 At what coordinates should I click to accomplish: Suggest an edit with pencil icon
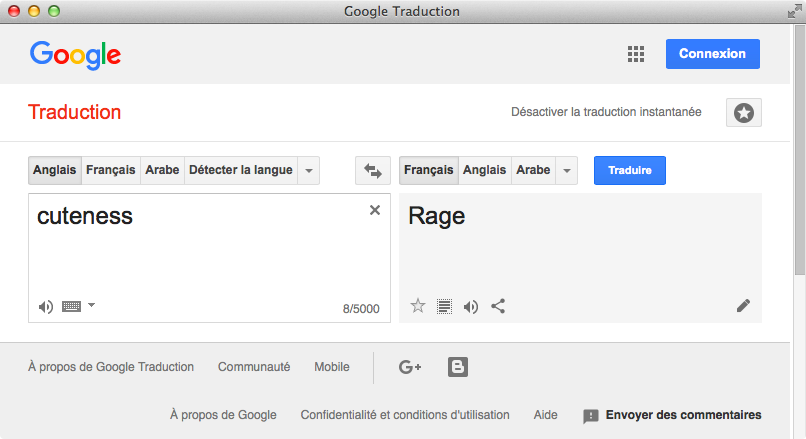point(743,306)
